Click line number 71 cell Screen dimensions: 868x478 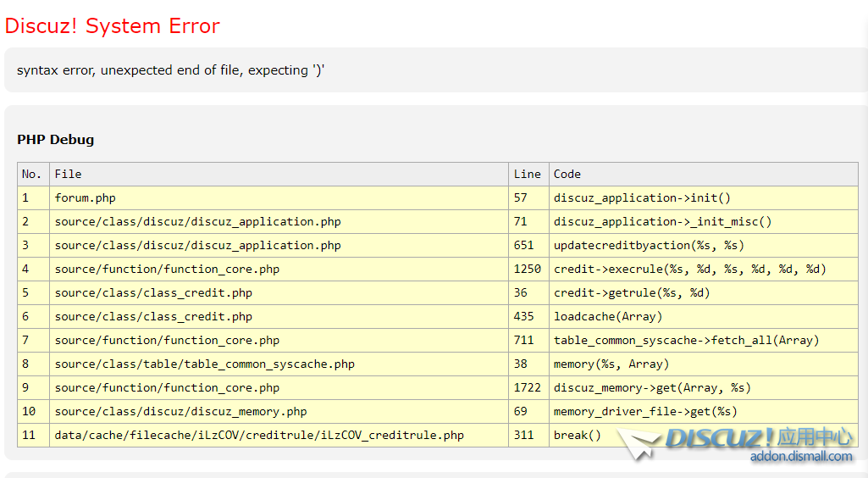click(528, 221)
